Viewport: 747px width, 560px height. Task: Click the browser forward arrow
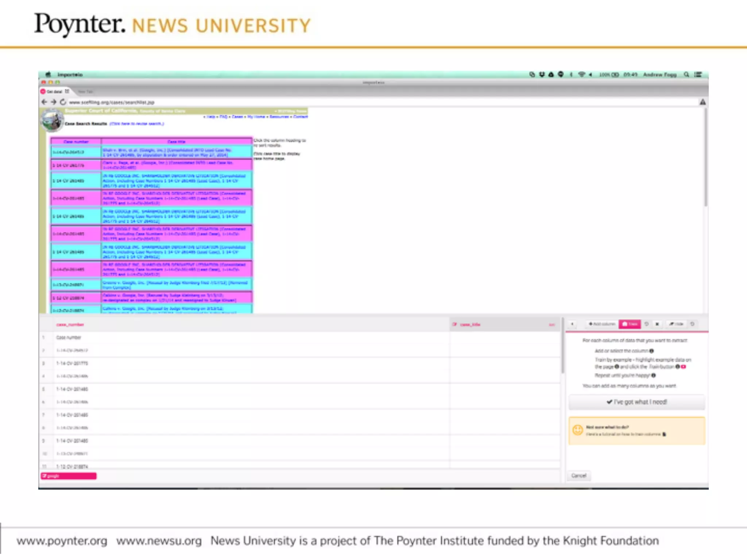[x=54, y=102]
